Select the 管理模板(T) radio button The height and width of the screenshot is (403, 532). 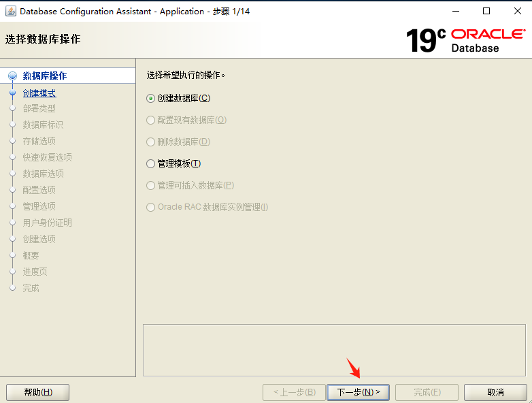pos(173,163)
